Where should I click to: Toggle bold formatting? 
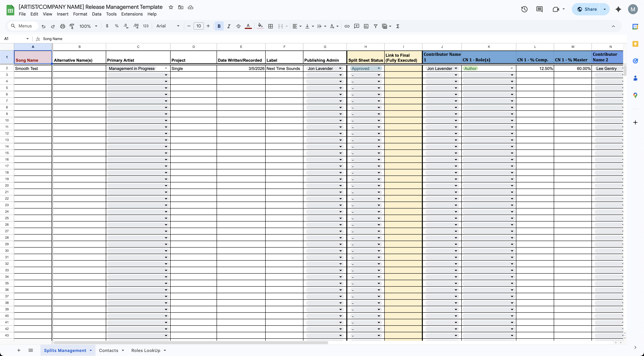pyautogui.click(x=219, y=26)
